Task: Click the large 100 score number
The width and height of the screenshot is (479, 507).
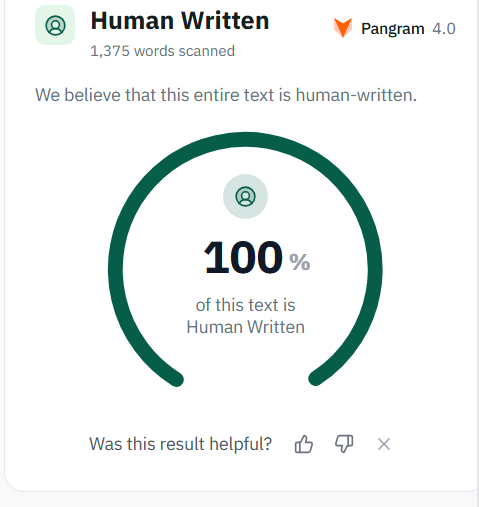Action: coord(243,257)
